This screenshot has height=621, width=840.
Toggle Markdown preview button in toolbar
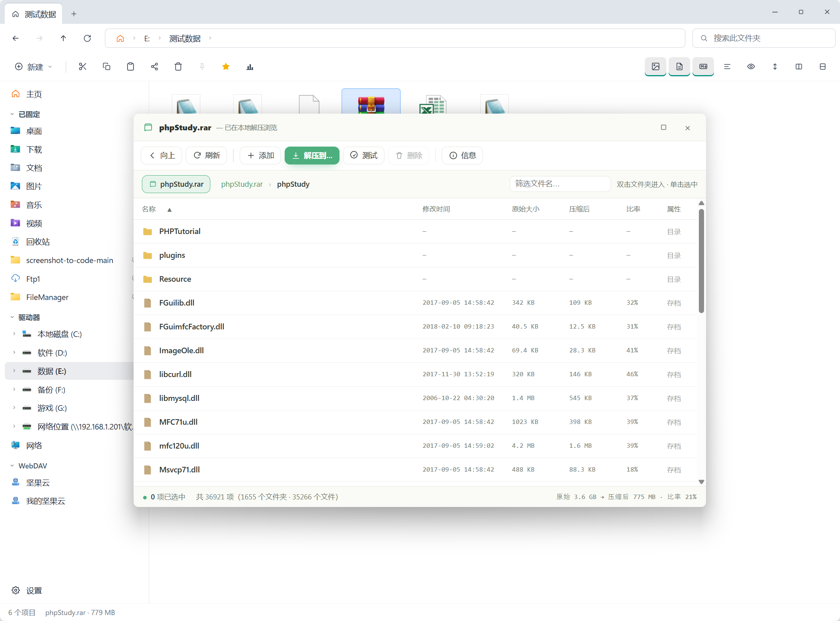click(x=703, y=67)
